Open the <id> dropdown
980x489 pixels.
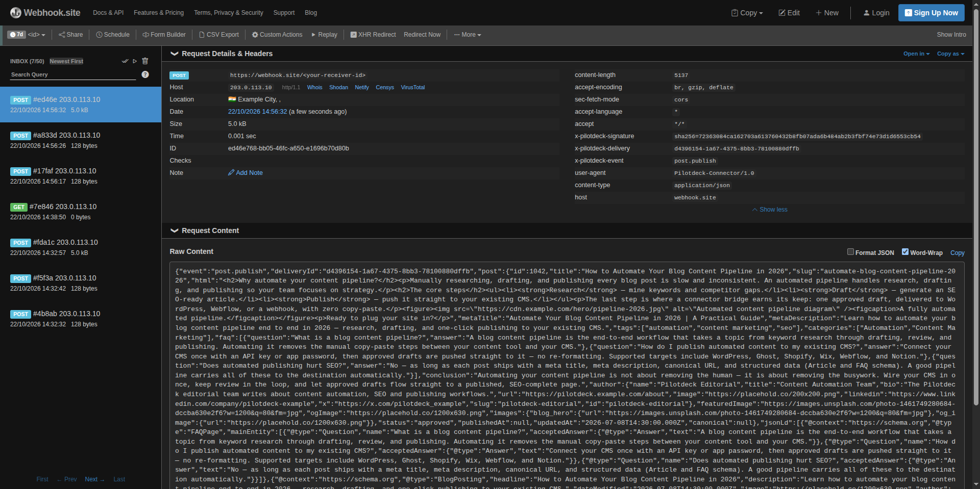(37, 35)
